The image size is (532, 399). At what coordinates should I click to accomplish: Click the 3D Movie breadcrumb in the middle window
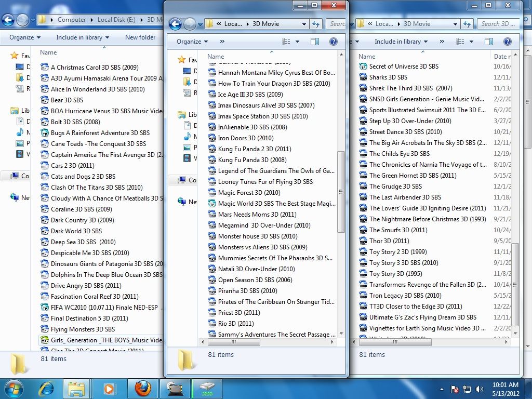[265, 24]
